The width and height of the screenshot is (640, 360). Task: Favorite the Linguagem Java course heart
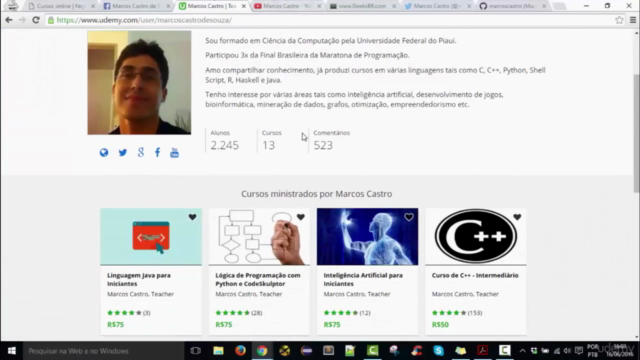[192, 217]
